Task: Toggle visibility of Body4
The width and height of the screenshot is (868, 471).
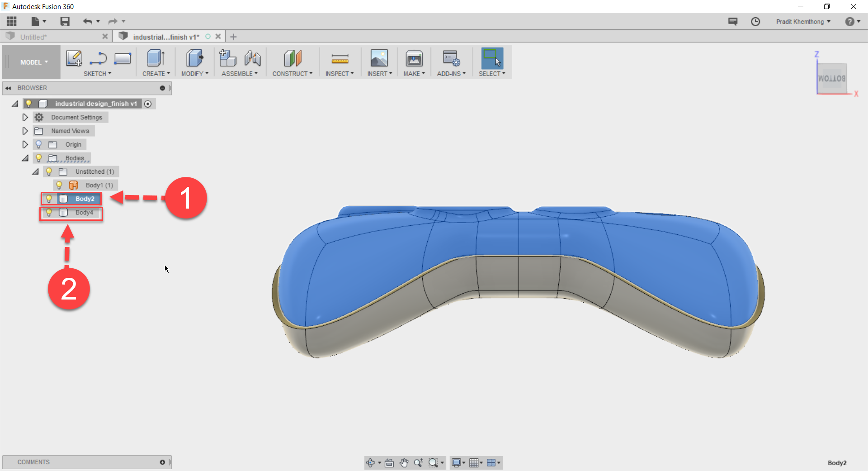Action: point(49,213)
